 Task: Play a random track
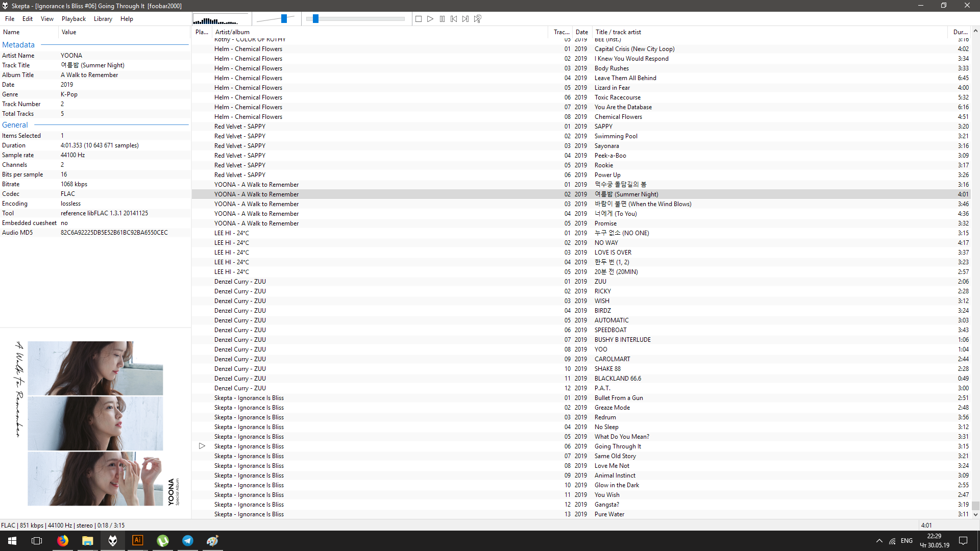pyautogui.click(x=478, y=19)
